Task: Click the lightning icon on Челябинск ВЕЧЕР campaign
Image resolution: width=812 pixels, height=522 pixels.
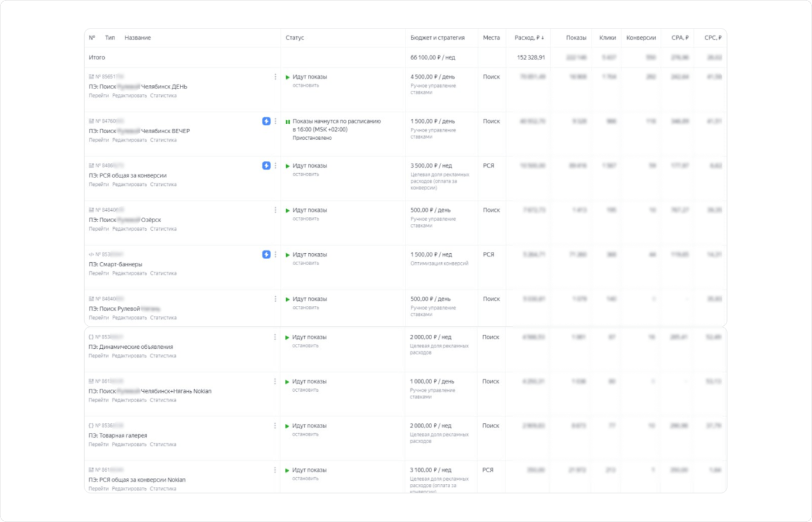Action: [266, 121]
